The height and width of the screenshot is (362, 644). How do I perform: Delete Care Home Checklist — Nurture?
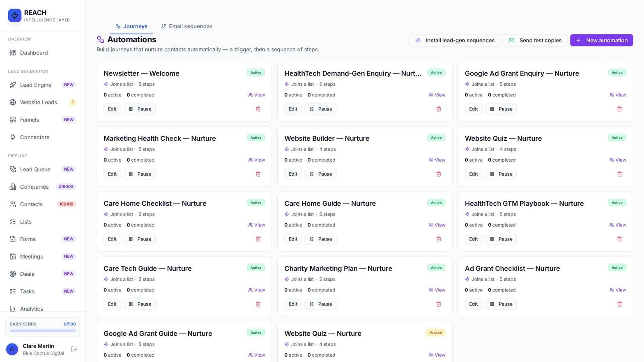[x=258, y=239]
